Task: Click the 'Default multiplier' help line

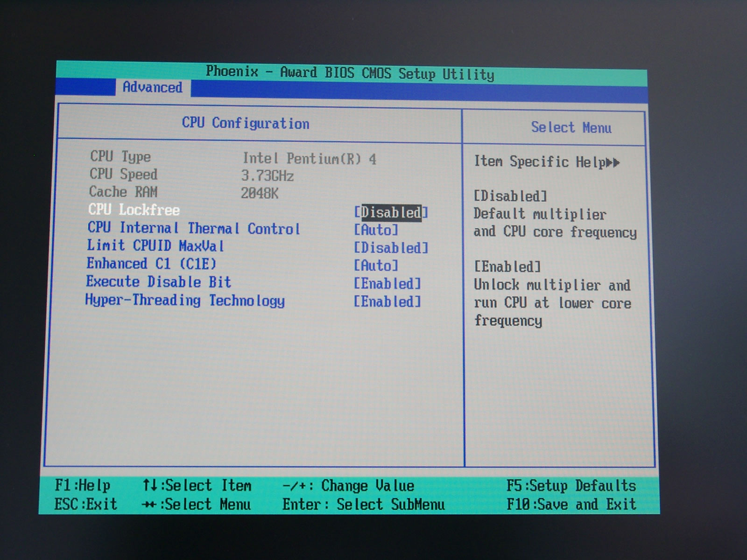Action: pos(540,214)
